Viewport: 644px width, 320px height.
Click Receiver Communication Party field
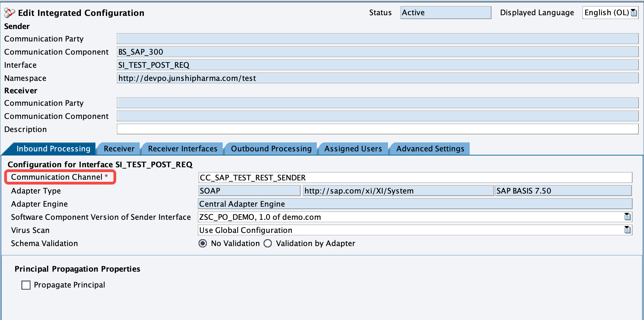click(x=378, y=103)
